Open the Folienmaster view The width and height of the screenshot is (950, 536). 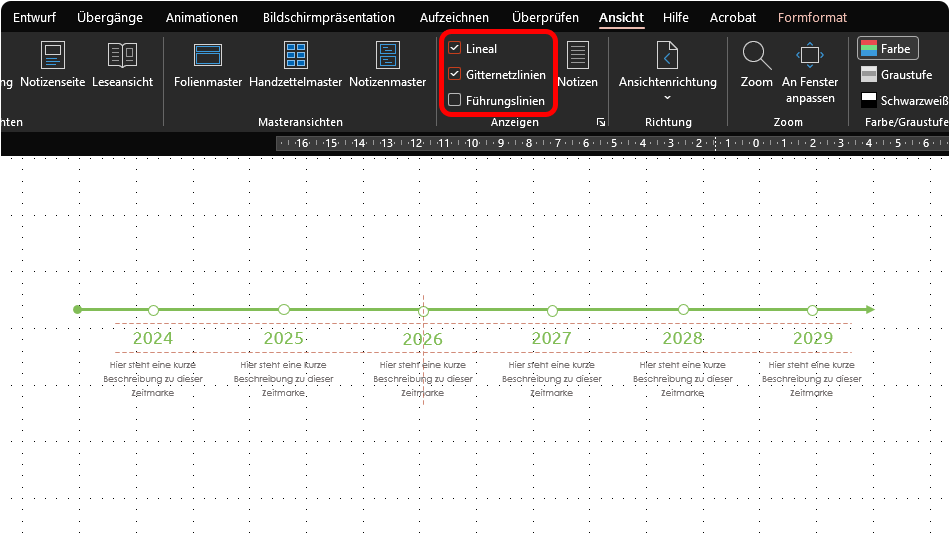208,65
